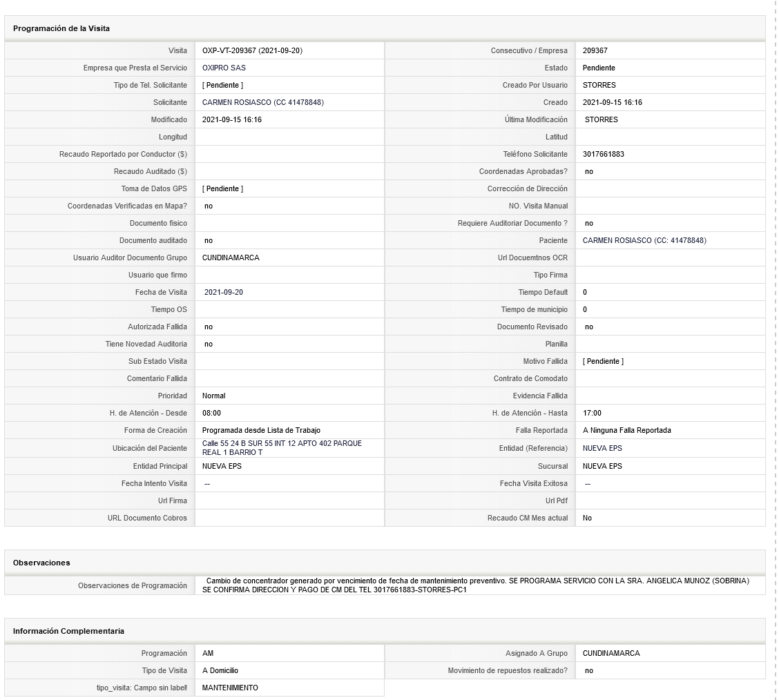Select the Autorizada Fallida value no

pyautogui.click(x=208, y=327)
